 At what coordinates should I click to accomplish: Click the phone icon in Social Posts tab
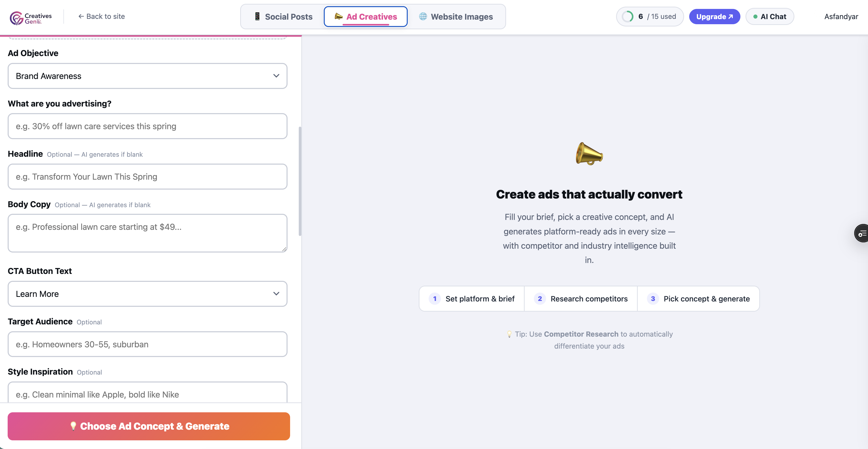click(x=257, y=17)
